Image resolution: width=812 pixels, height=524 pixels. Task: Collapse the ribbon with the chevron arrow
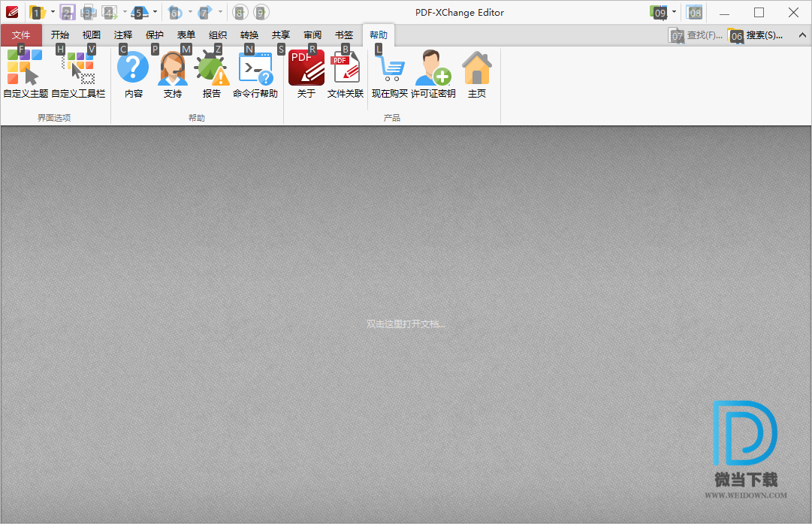coord(802,35)
